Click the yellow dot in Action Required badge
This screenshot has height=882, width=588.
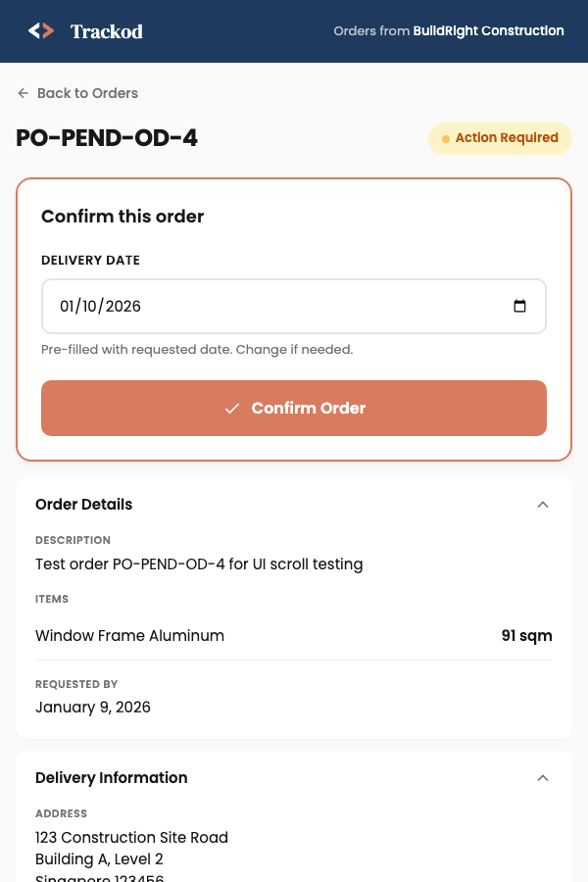tap(446, 138)
